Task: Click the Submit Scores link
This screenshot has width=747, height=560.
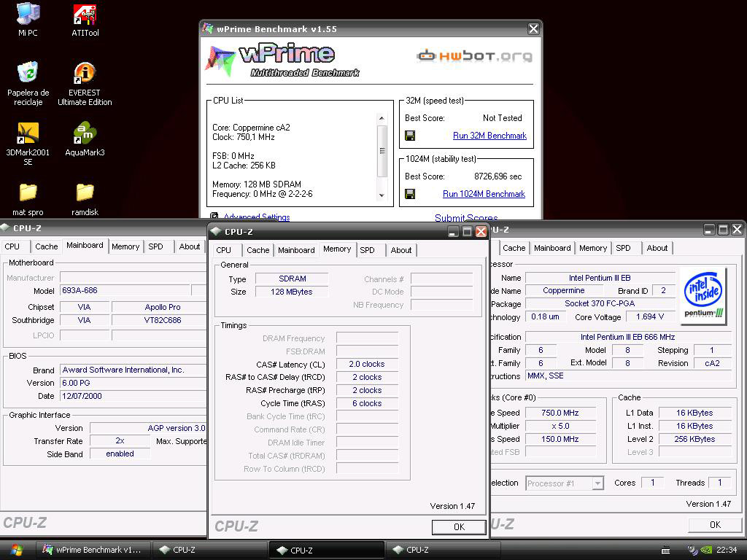Action: 466,217
